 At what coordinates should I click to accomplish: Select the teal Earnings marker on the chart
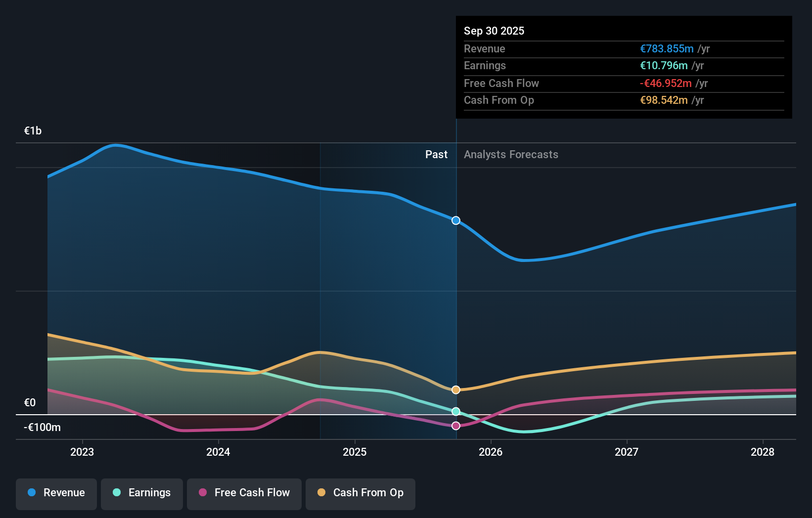click(x=455, y=411)
